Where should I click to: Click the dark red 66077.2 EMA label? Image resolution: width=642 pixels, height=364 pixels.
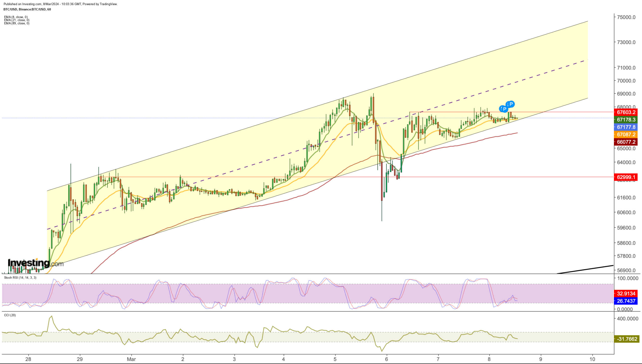(626, 142)
